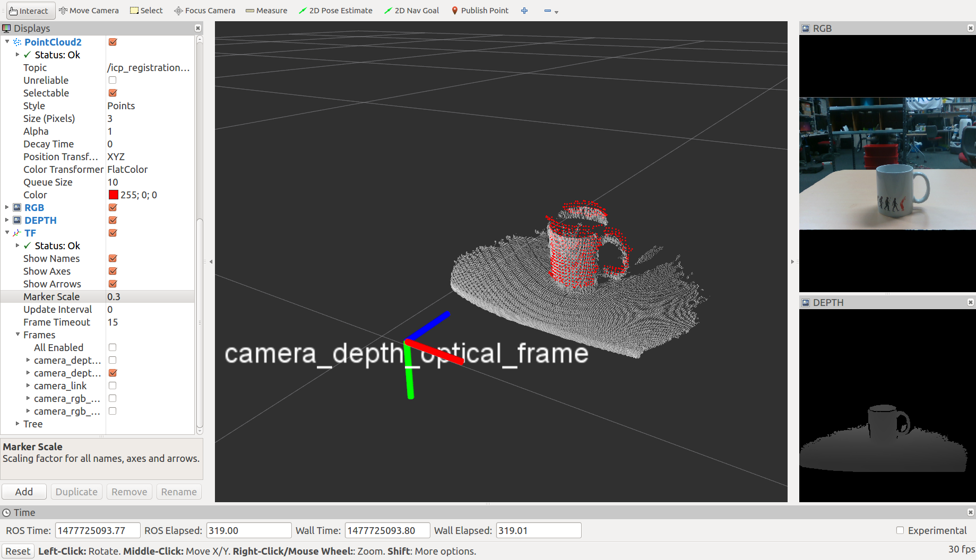The height and width of the screenshot is (560, 976).
Task: Close the DEPTH image panel
Action: pyautogui.click(x=970, y=302)
